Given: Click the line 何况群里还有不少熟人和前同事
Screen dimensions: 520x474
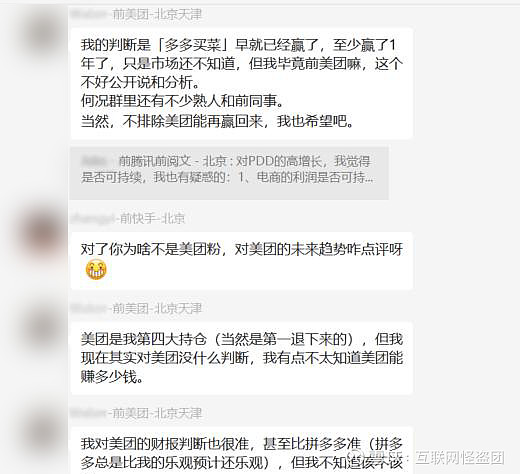Looking at the screenshot, I should click(x=182, y=101).
